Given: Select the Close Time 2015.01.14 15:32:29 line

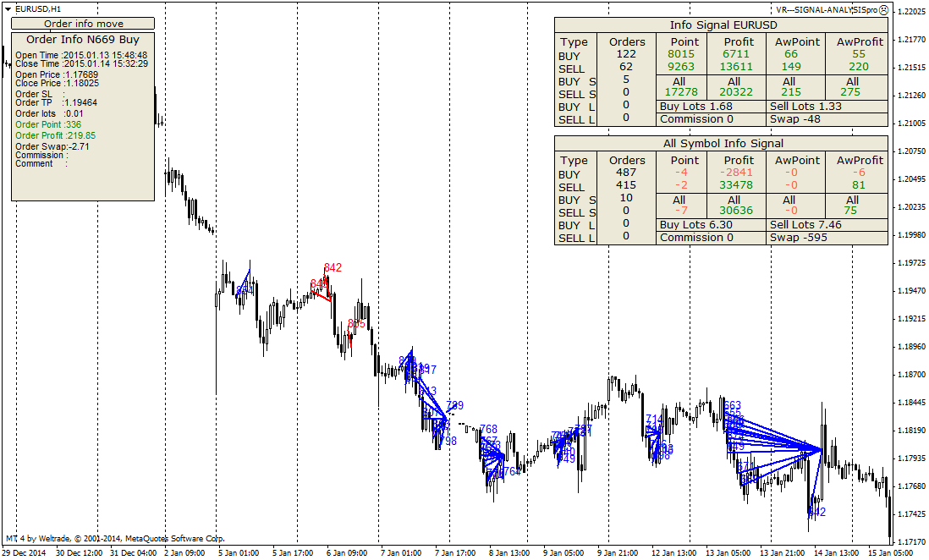Looking at the screenshot, I should pyautogui.click(x=81, y=63).
